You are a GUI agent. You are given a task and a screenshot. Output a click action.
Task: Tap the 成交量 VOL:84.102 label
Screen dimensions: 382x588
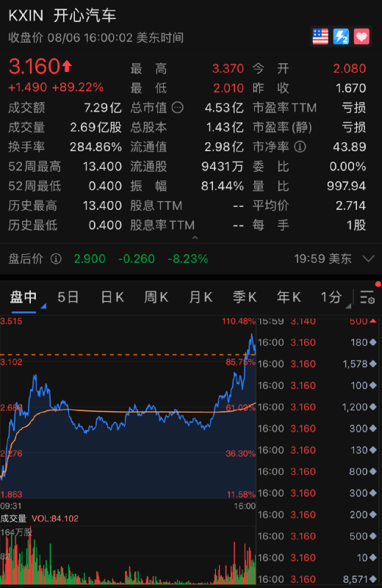(x=40, y=518)
